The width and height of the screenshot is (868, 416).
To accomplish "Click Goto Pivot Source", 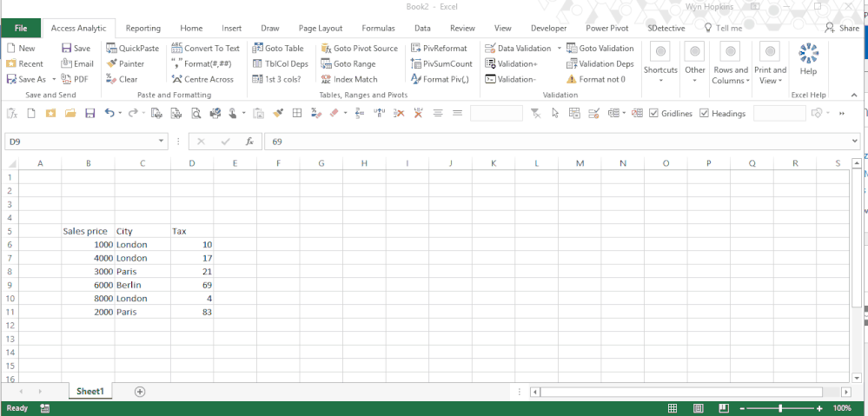I will [x=359, y=48].
